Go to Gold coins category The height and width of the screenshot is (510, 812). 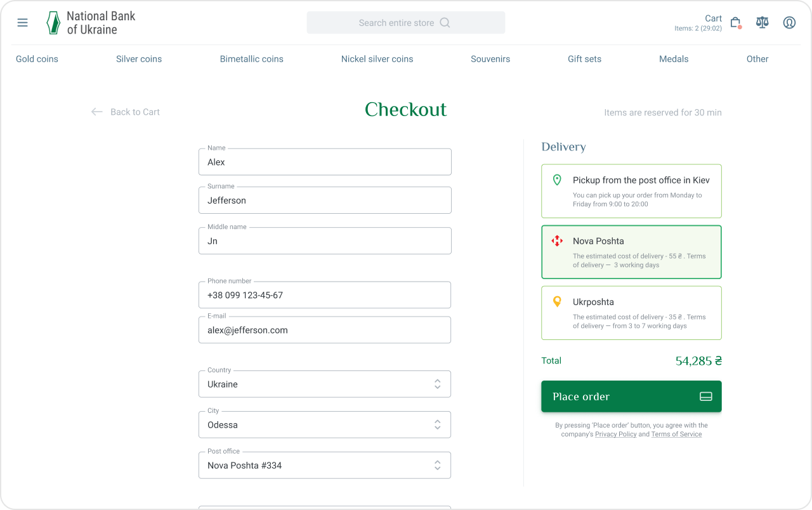[x=37, y=59]
